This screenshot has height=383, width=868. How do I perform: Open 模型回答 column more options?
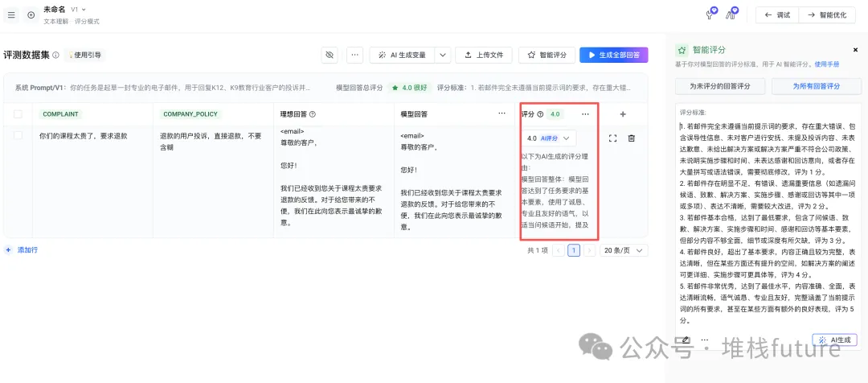[x=501, y=114]
